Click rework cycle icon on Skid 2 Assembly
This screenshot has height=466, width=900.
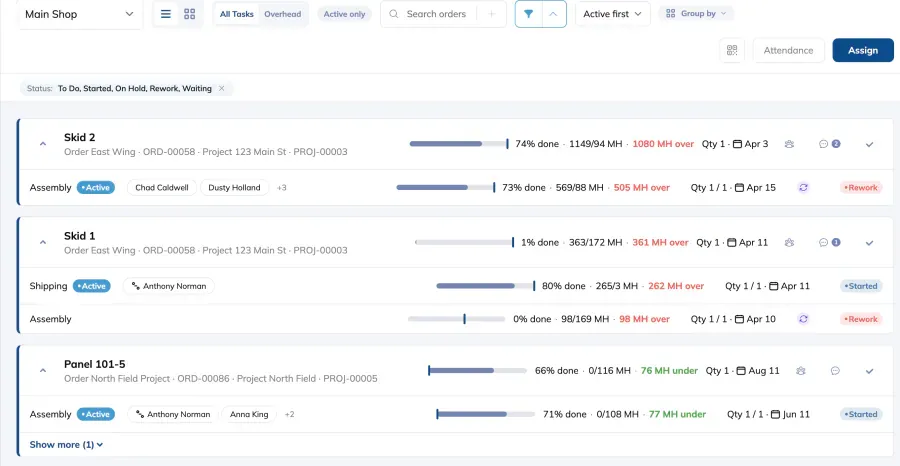coord(804,188)
